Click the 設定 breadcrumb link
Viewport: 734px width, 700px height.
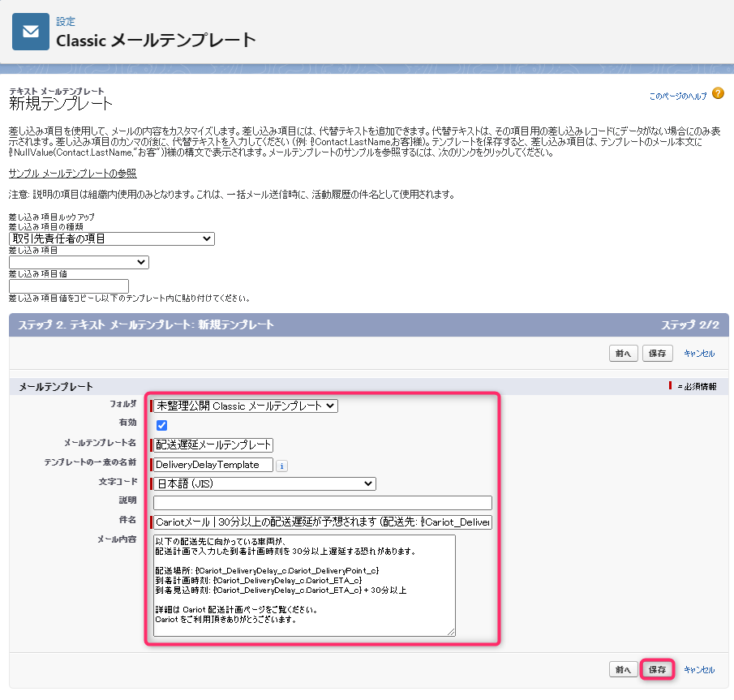pyautogui.click(x=66, y=22)
